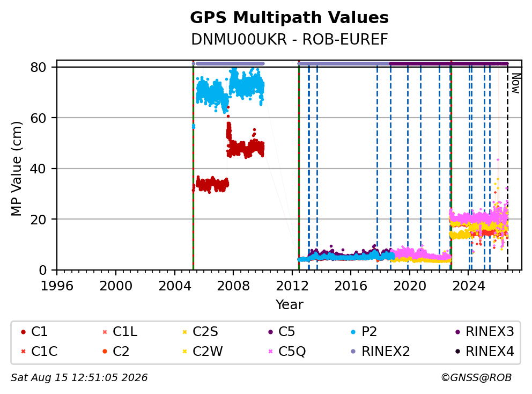The width and height of the screenshot is (532, 394).
Task: Click the 60 y-axis tick label
Action: click(38, 118)
